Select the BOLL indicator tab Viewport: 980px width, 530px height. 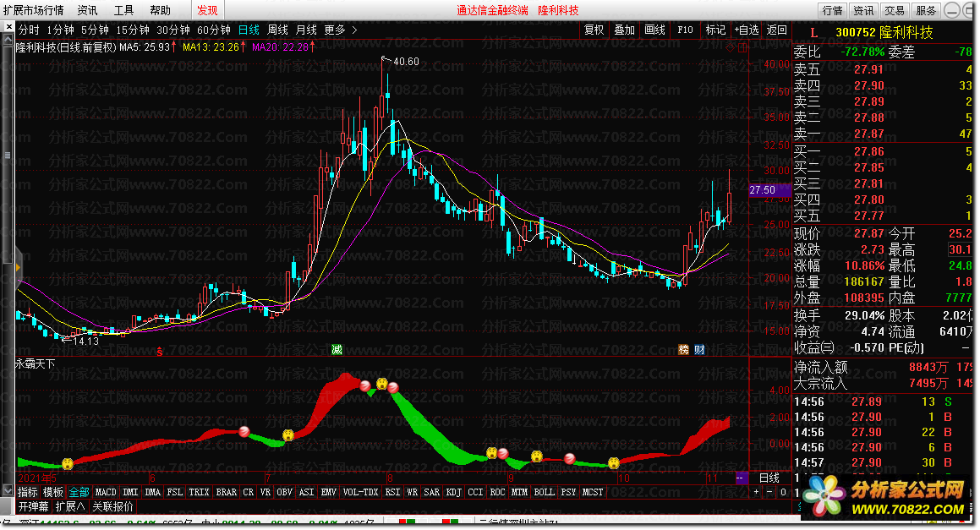click(545, 492)
